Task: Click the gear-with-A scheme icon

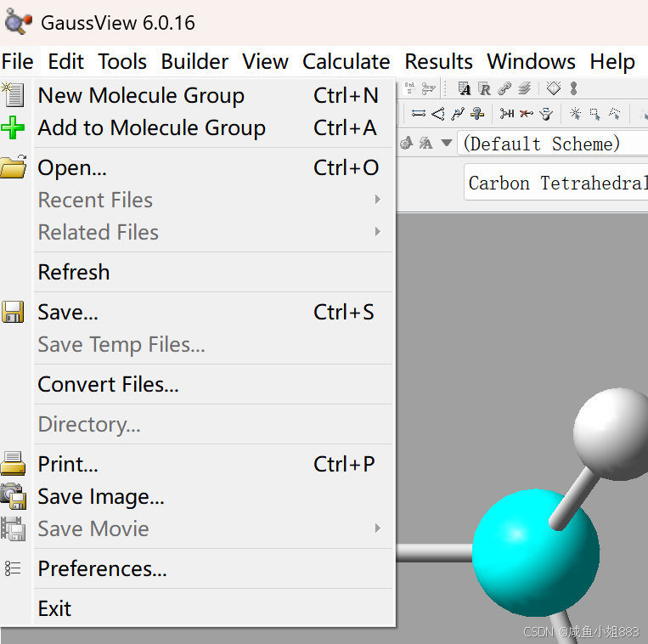Action: tap(406, 143)
